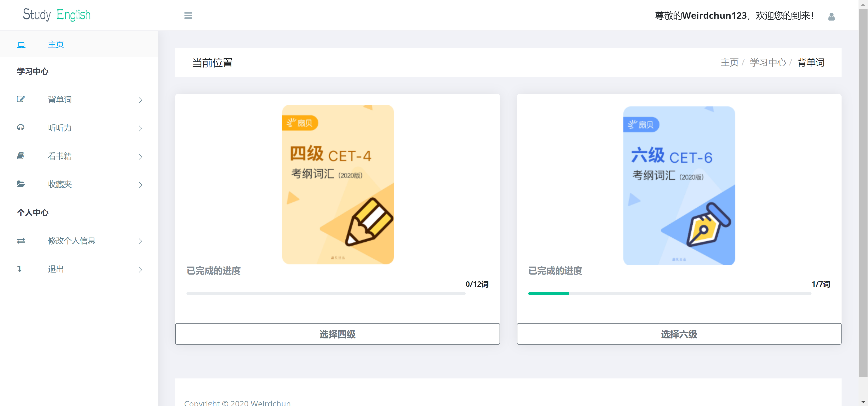The width and height of the screenshot is (868, 406).
Task: Expand the 背单词 chevron arrow
Action: coord(140,100)
